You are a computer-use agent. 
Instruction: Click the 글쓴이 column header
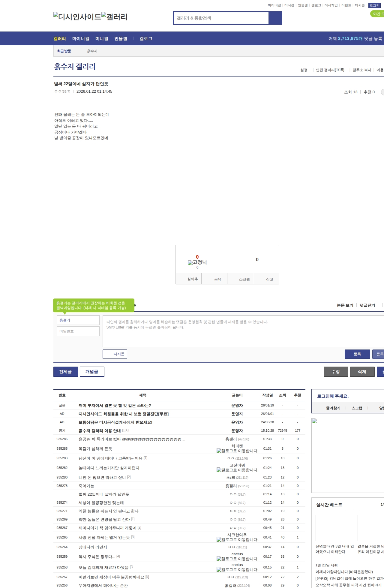(x=237, y=395)
